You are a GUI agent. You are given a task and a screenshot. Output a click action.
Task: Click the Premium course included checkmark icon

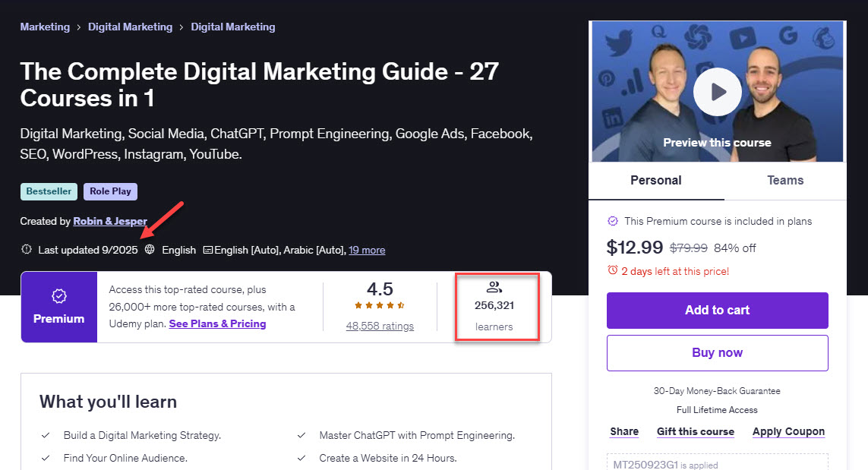point(613,221)
